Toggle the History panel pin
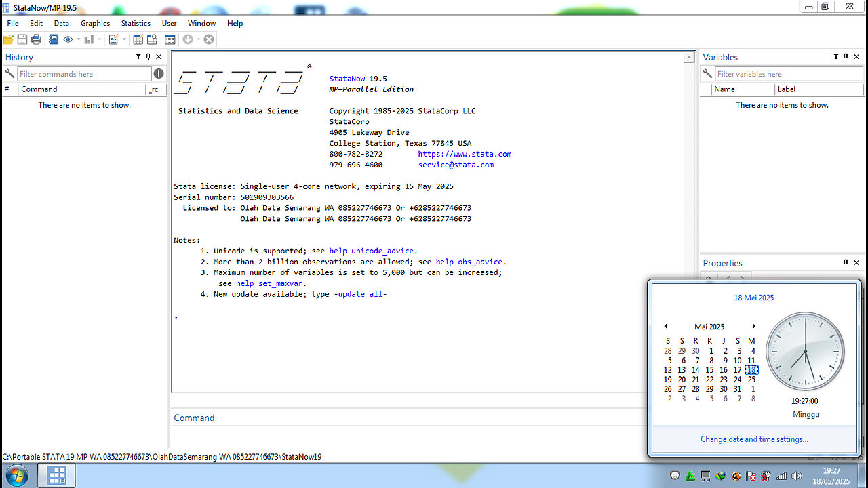This screenshot has height=488, width=868. (x=149, y=57)
